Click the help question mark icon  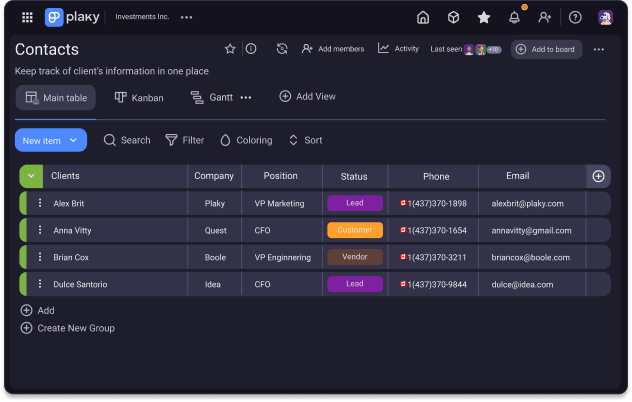point(575,17)
